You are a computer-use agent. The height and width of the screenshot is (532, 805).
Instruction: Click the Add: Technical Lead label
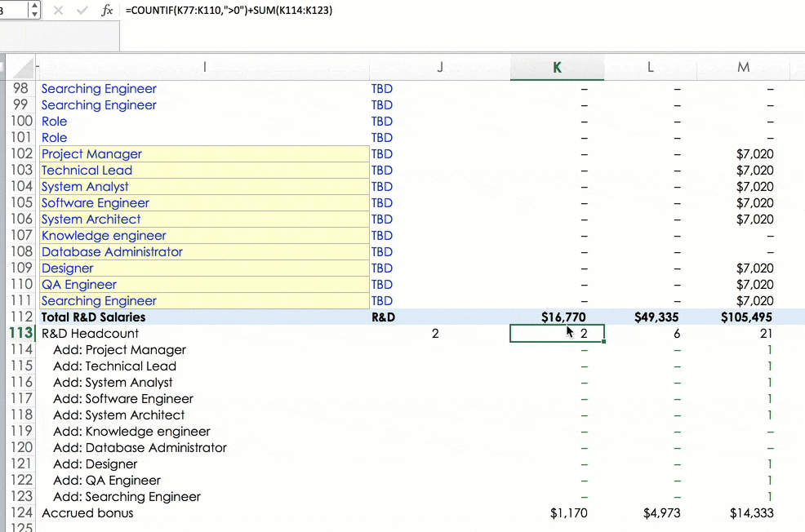point(114,366)
